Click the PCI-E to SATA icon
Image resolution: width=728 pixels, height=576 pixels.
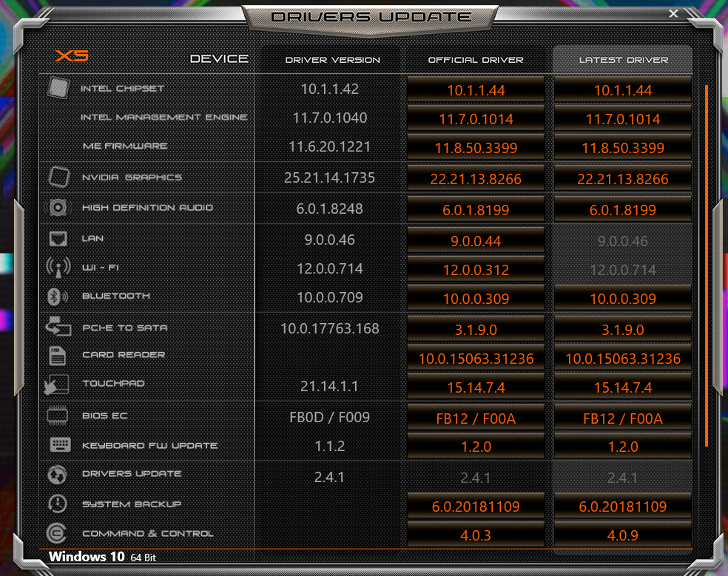pyautogui.click(x=58, y=326)
